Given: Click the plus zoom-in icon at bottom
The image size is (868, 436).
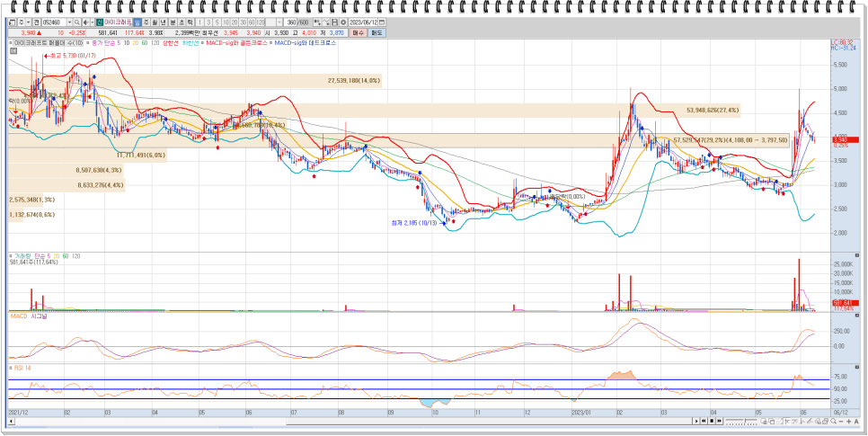Looking at the screenshot, I should pyautogui.click(x=848, y=422).
